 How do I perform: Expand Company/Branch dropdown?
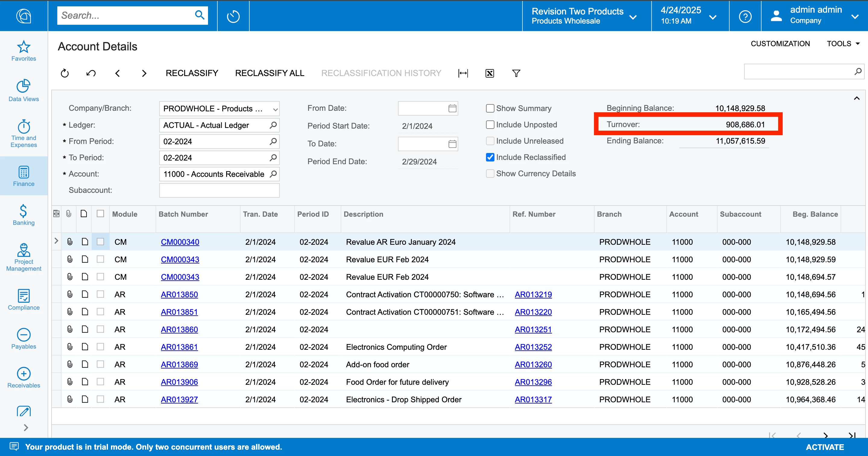275,109
